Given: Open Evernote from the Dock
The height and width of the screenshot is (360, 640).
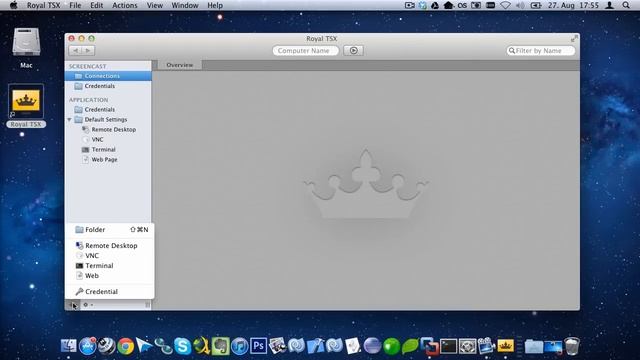Looking at the screenshot, I should click(x=220, y=346).
